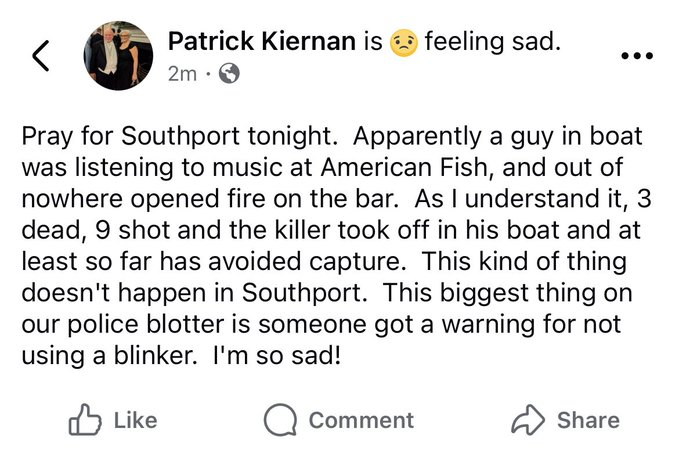
Task: Click the last line 'I'm so sad!'
Action: (x=277, y=356)
